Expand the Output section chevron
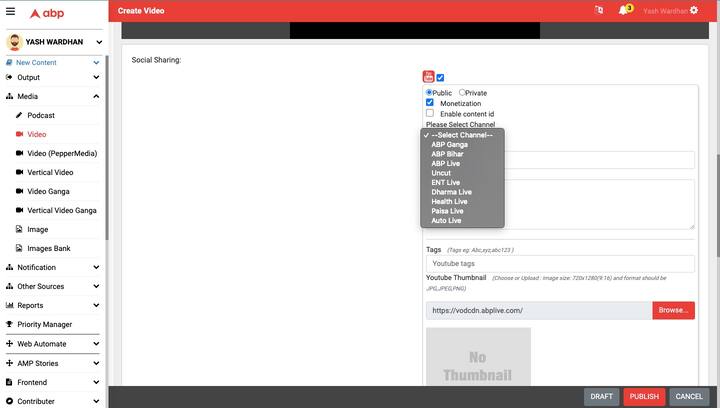The width and height of the screenshot is (720, 408). [x=96, y=77]
